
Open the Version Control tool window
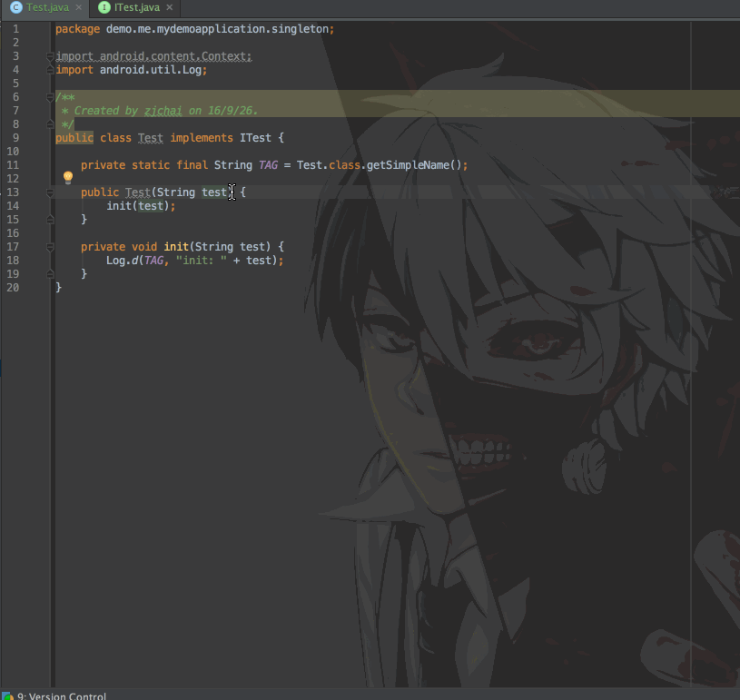(62, 695)
